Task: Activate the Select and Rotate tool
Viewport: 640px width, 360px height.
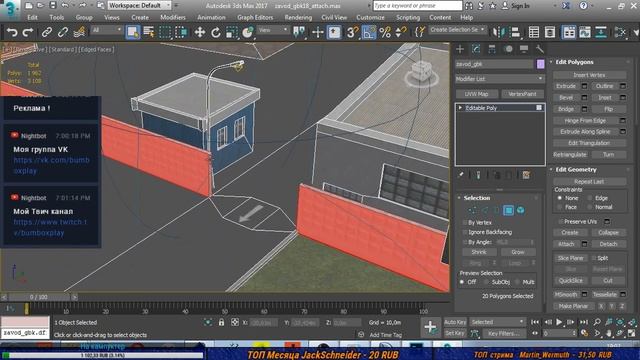Action: (x=216, y=32)
